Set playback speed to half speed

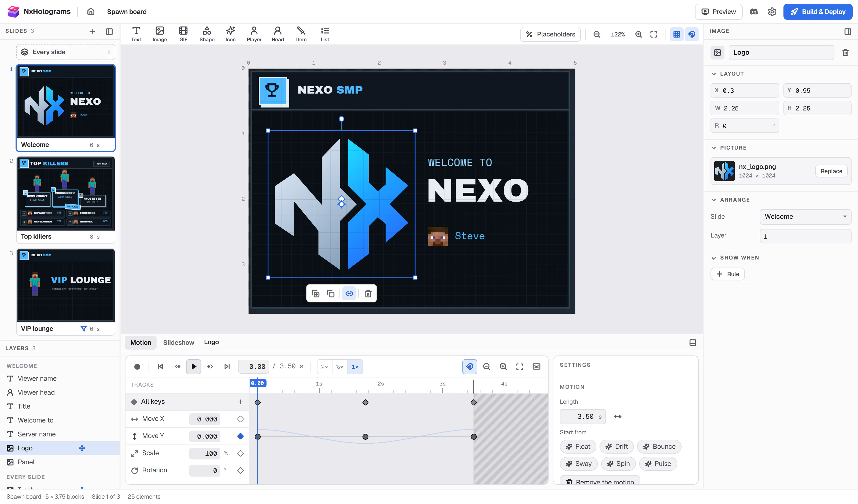coord(339,366)
